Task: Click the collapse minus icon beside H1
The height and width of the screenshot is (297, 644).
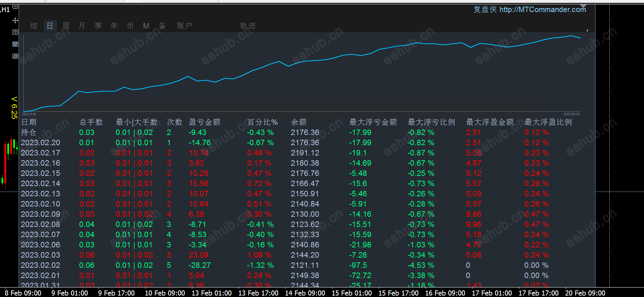Action: pos(15,7)
